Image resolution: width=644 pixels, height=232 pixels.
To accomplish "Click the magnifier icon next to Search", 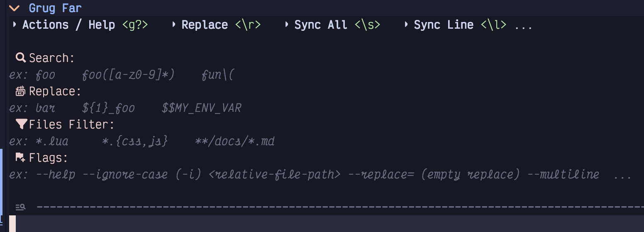I will [20, 58].
